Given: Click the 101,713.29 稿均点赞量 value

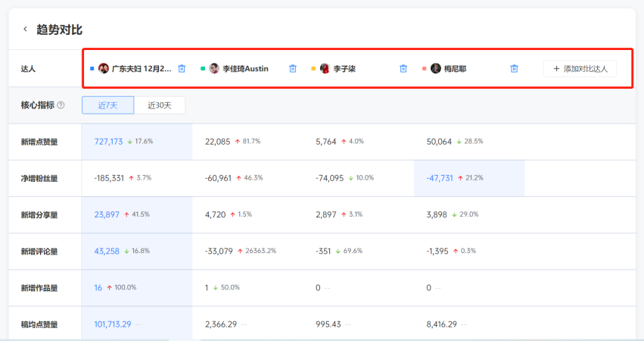Looking at the screenshot, I should [x=113, y=324].
